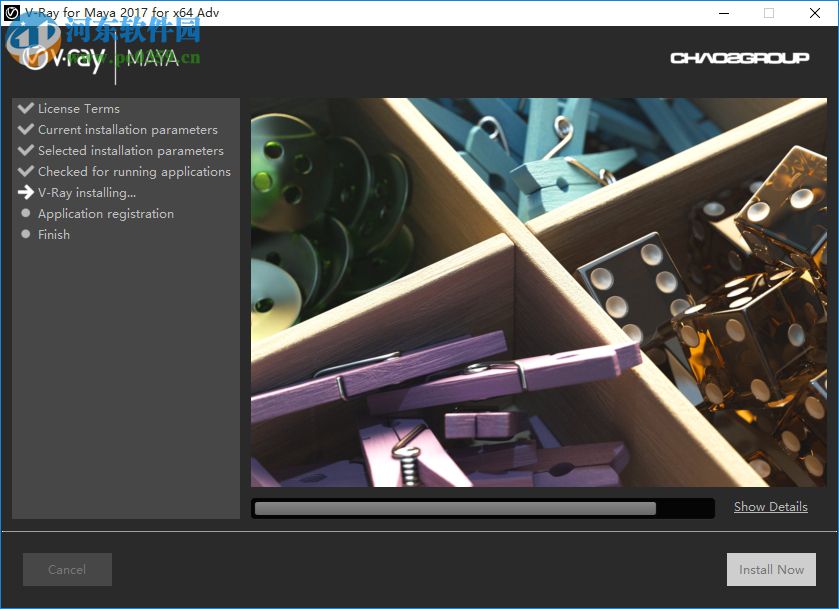Click the V-Ray icon in the title bar
Image resolution: width=839 pixels, height=609 pixels.
pyautogui.click(x=13, y=13)
